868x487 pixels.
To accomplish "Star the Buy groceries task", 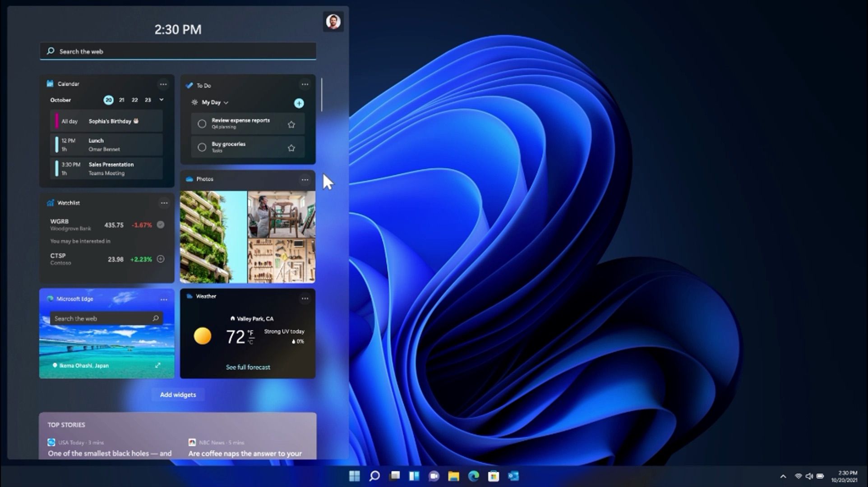I will click(x=291, y=148).
